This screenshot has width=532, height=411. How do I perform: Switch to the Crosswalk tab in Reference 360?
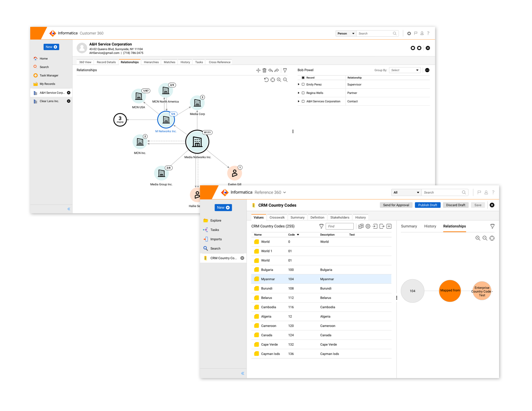(x=277, y=218)
